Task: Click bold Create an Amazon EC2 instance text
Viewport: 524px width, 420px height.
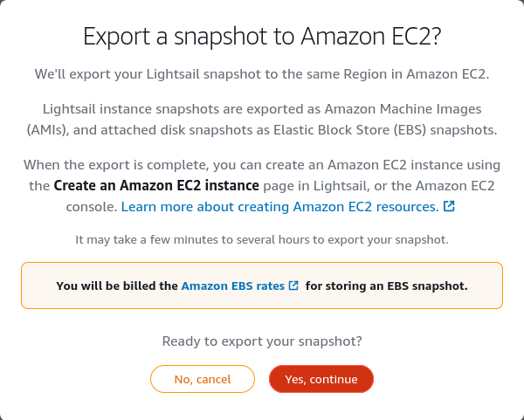Action: tap(156, 185)
